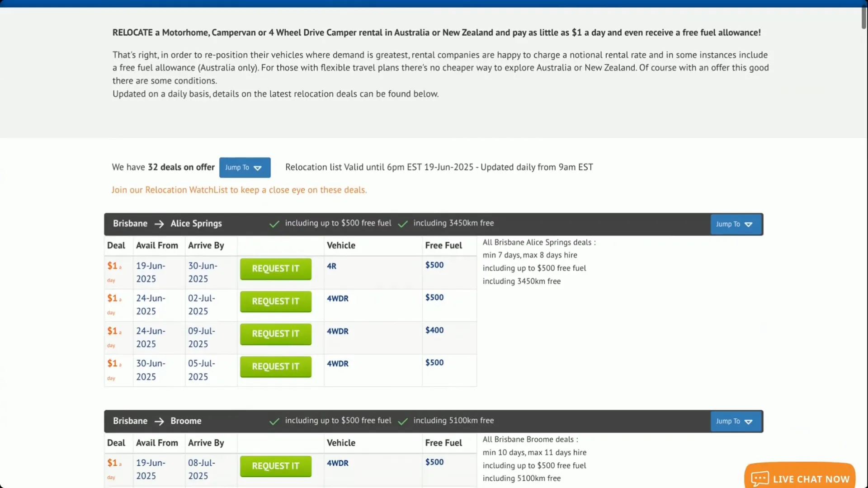
Task: Open 4WDR vehicle link in Broome table
Action: point(337,463)
